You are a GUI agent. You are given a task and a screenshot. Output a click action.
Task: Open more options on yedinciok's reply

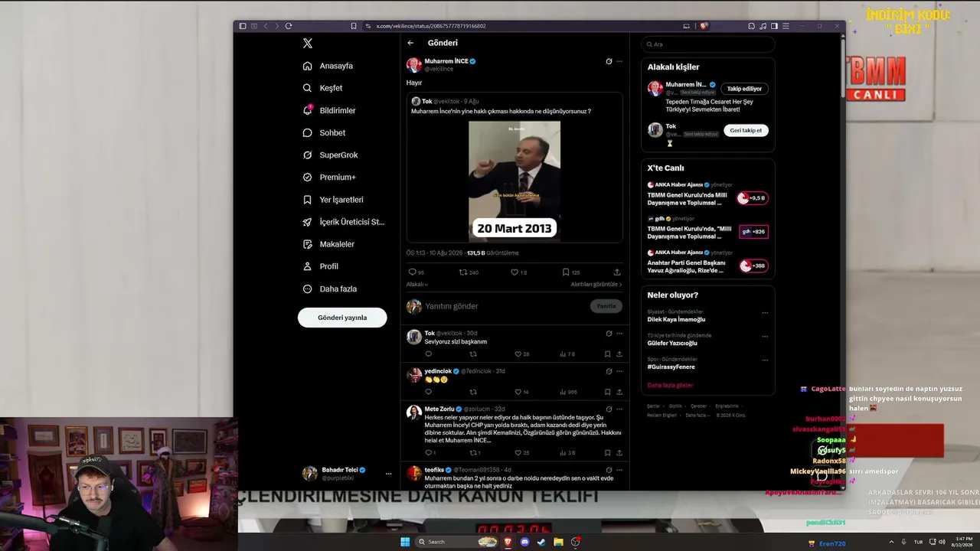click(x=619, y=371)
